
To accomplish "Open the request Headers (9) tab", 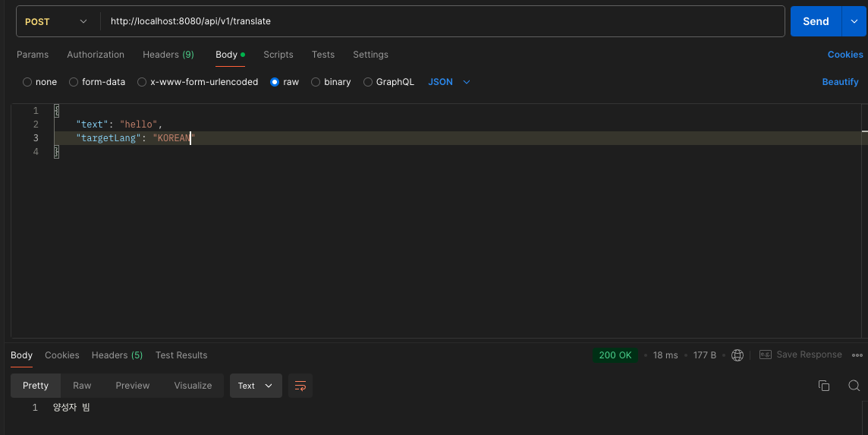I will (x=168, y=55).
